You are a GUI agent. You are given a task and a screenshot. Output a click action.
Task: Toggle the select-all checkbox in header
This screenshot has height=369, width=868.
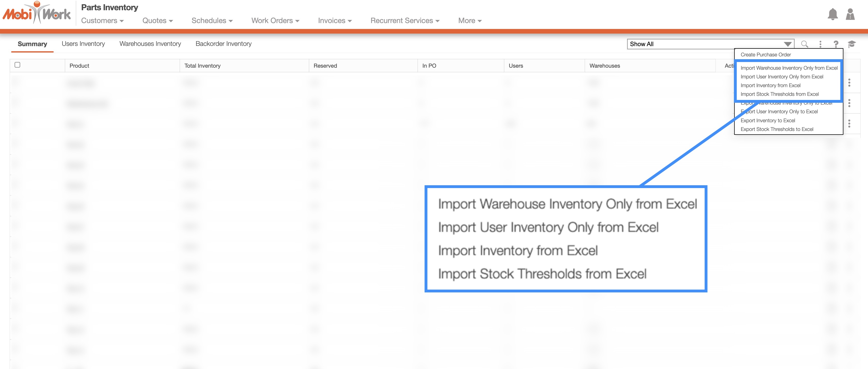coord(17,65)
